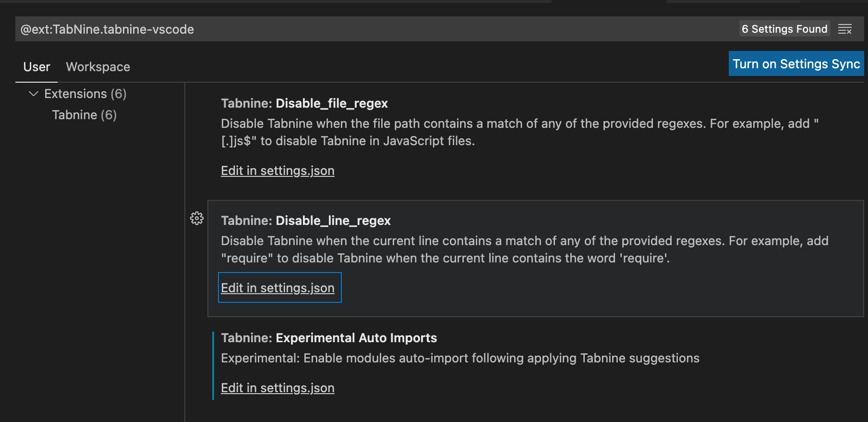Click the Tabnine: Disable_file_regex setting title
This screenshot has width=868, height=422.
tap(304, 103)
